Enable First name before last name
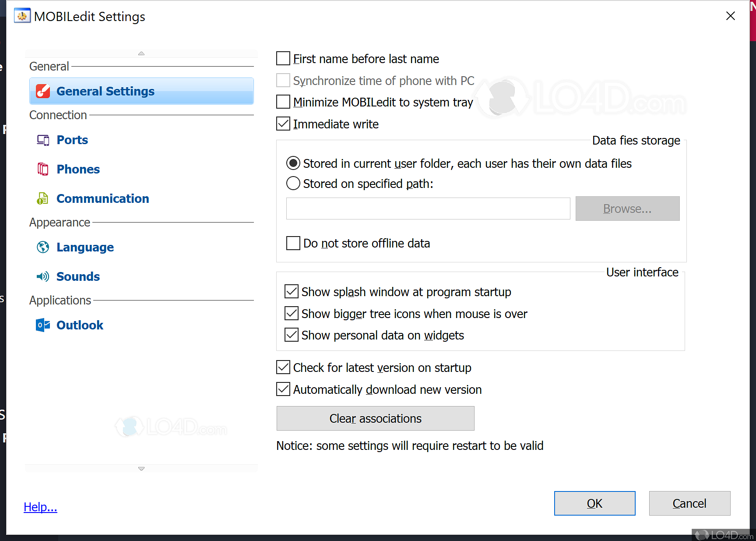Viewport: 756px width, 541px height. point(283,59)
